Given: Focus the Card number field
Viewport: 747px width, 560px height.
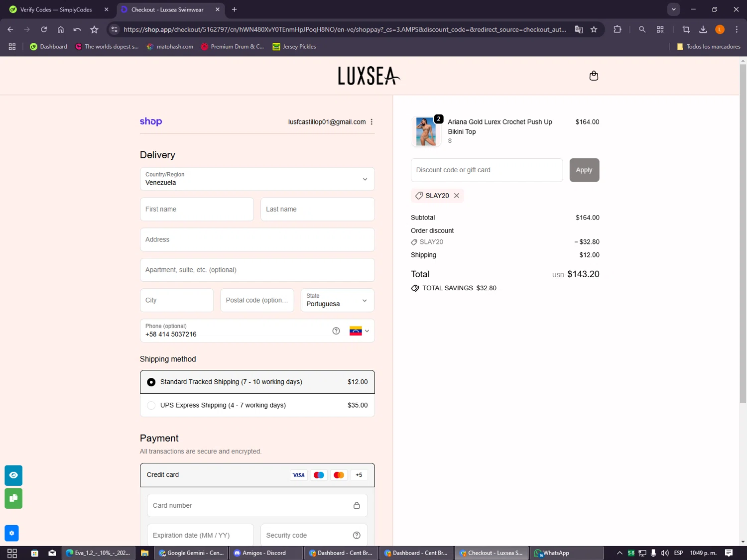Looking at the screenshot, I should pos(257,505).
